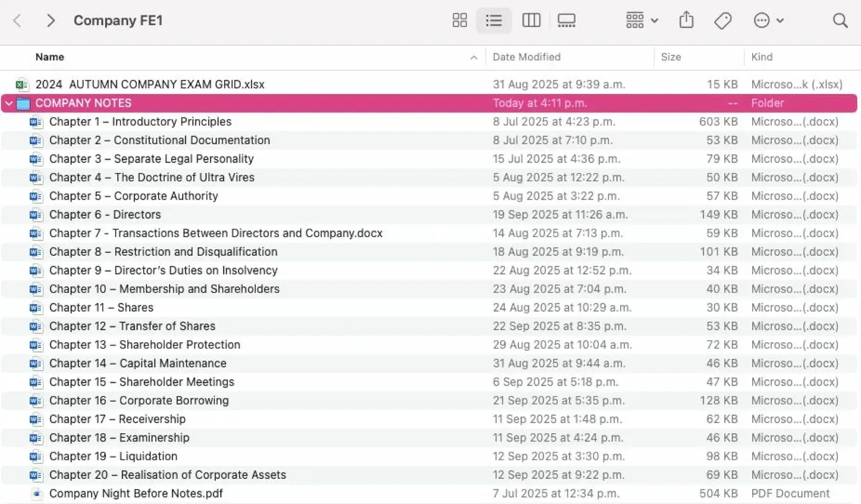Select the 2024 Autumn Company Exam Grid file
The height and width of the screenshot is (504, 861).
[149, 85]
